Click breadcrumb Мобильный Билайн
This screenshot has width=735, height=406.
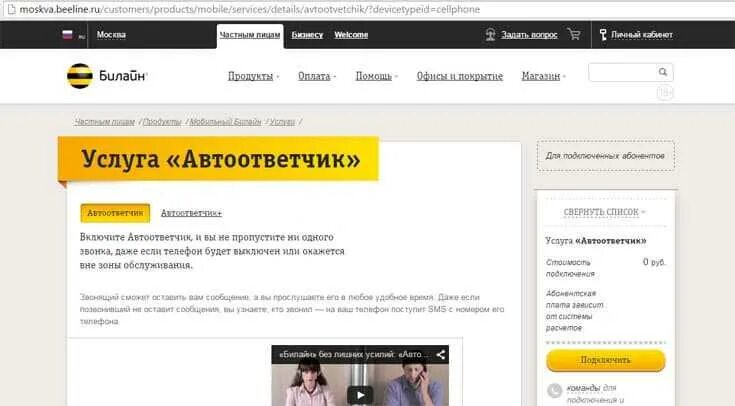pos(225,122)
